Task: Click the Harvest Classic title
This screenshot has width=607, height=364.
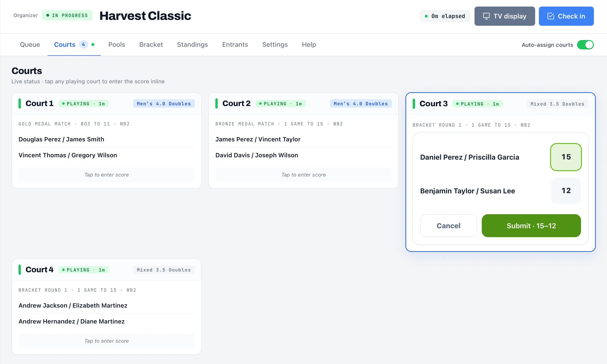Action: pyautogui.click(x=145, y=16)
